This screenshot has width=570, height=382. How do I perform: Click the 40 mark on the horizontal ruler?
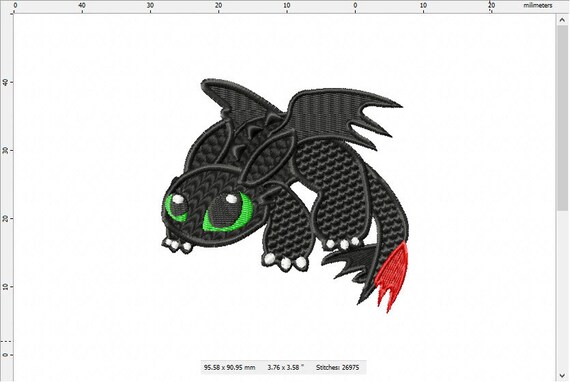click(82, 5)
